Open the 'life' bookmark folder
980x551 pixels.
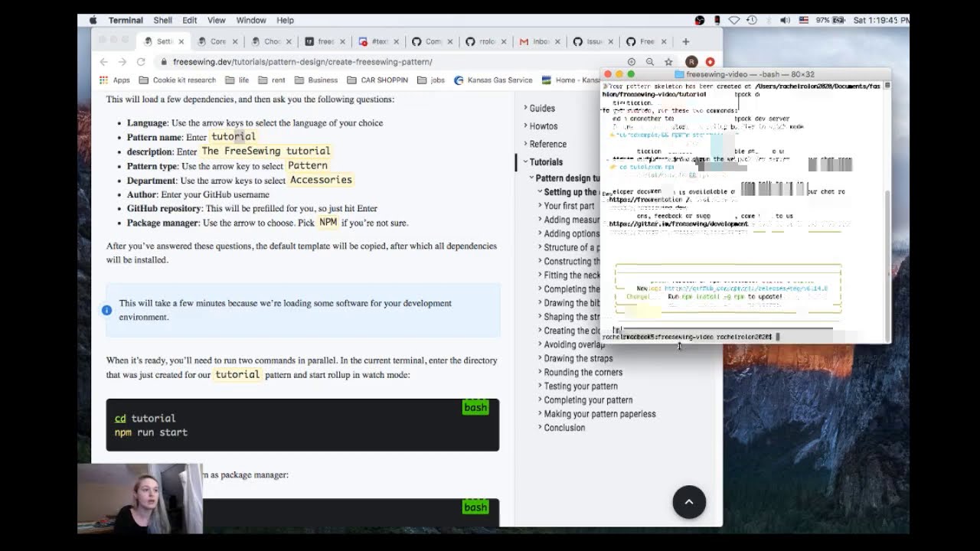(x=237, y=80)
